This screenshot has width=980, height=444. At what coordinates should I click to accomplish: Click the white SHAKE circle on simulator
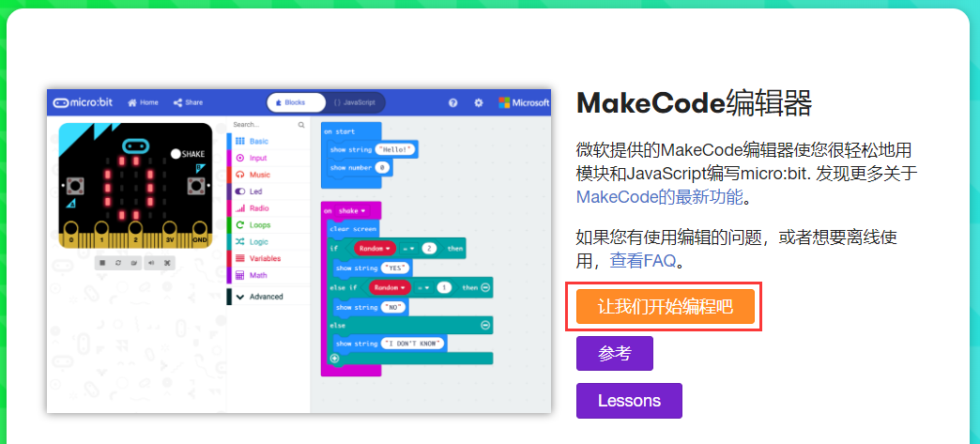[176, 153]
